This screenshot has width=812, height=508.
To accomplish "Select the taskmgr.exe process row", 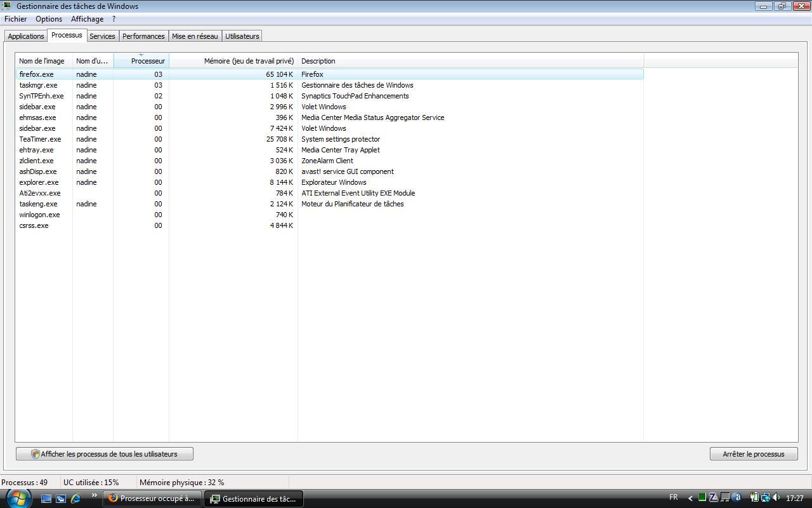I will click(x=330, y=85).
